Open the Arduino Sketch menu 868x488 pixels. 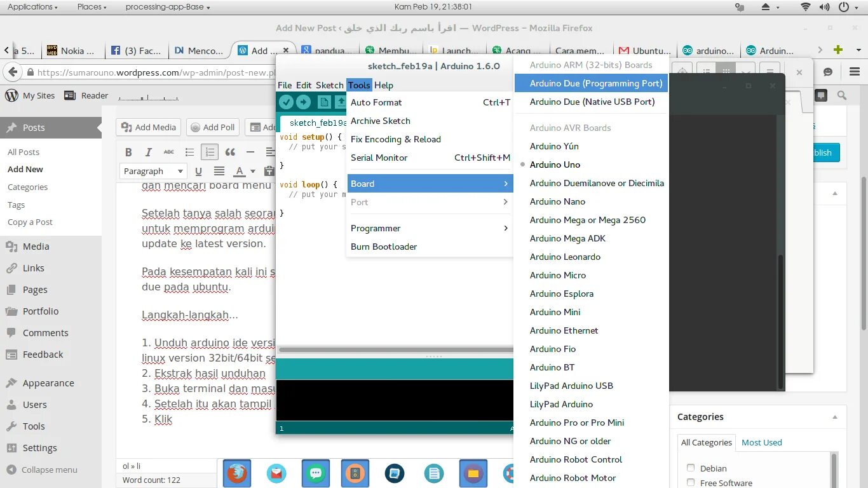pyautogui.click(x=329, y=85)
